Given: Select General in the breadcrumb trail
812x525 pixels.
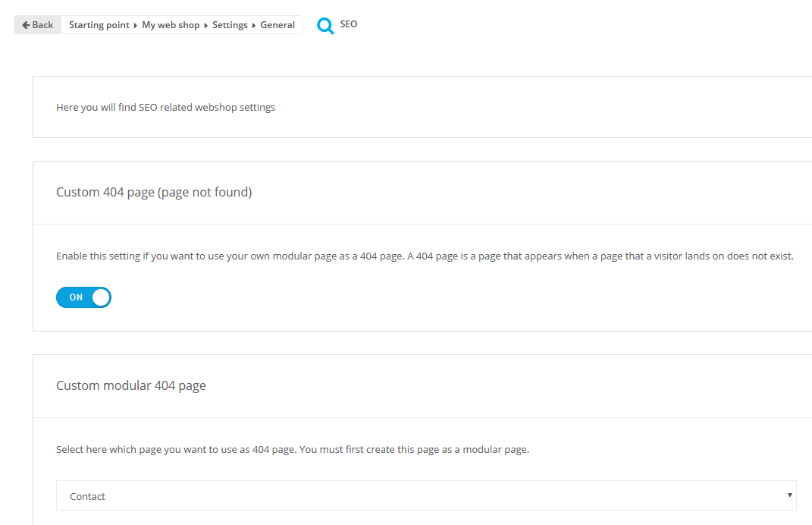Looking at the screenshot, I should coord(277,25).
